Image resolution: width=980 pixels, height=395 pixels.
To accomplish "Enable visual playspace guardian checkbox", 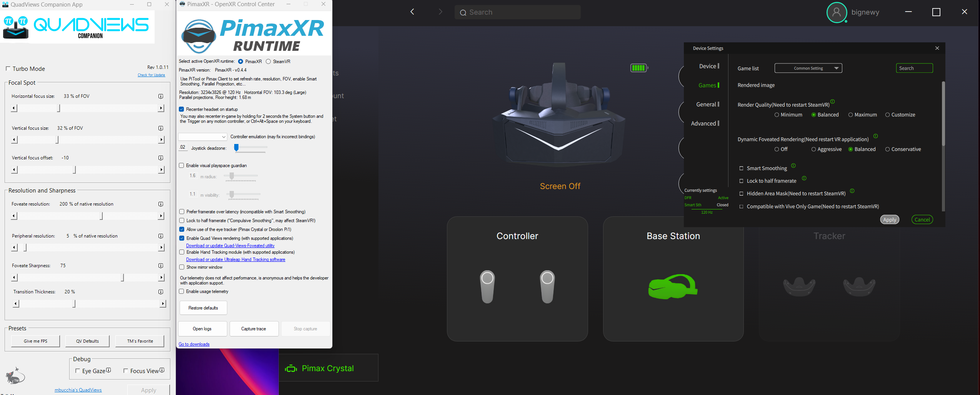I will [x=182, y=166].
